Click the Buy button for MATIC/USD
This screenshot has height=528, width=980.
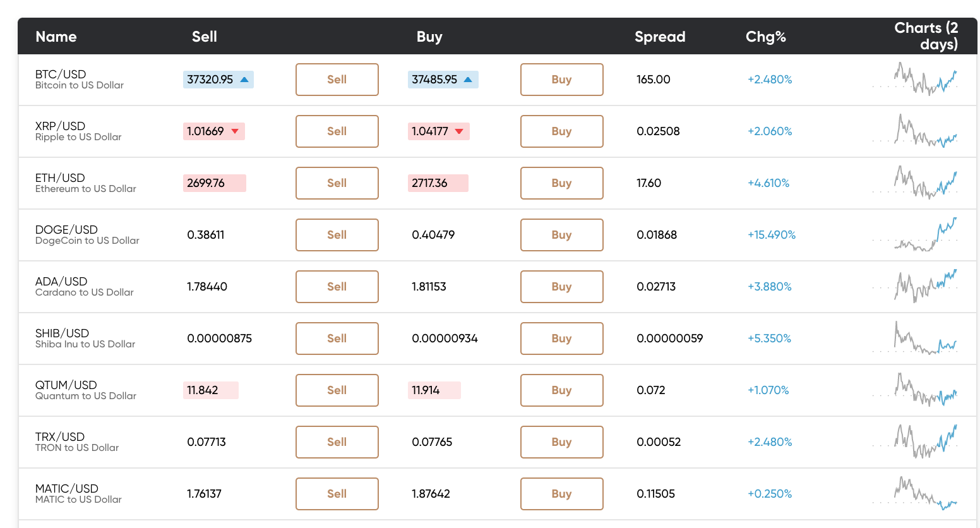coord(562,494)
